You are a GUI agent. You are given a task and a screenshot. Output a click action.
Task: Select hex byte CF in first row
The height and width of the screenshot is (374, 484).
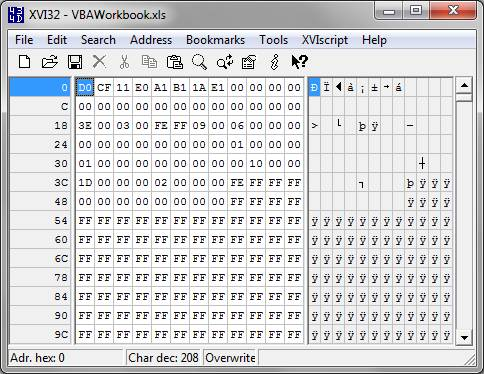[104, 88]
